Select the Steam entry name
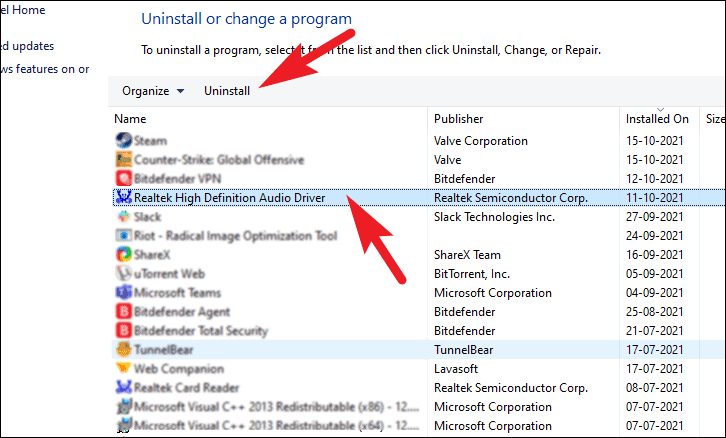The width and height of the screenshot is (726, 438). [150, 141]
